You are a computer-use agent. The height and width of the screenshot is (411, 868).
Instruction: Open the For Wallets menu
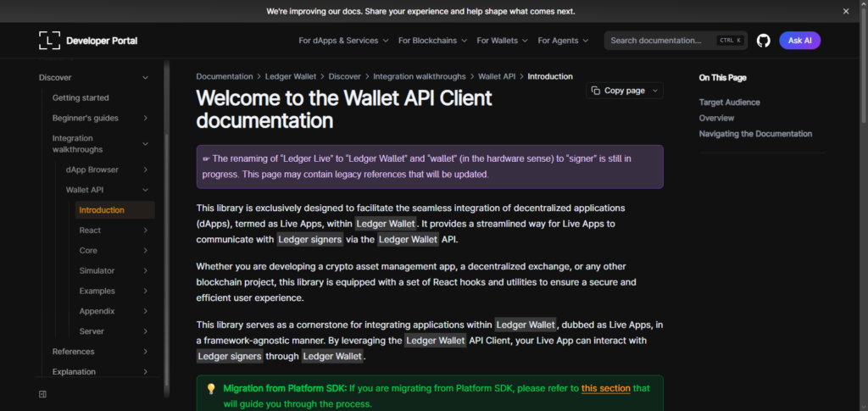502,41
